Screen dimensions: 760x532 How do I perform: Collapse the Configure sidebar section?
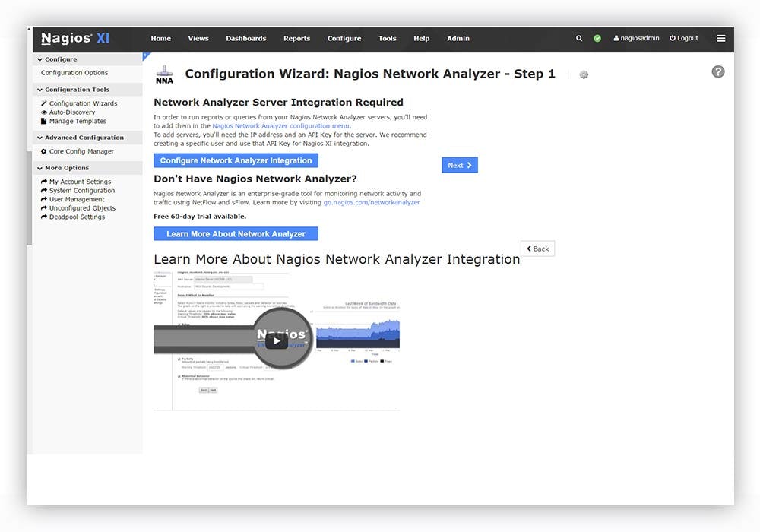[x=40, y=59]
